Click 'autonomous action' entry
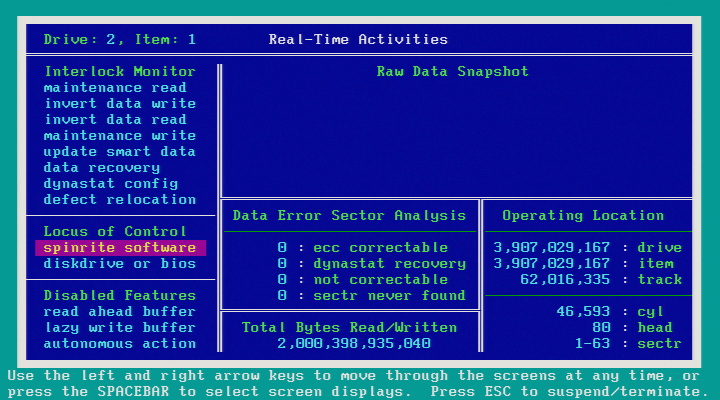Image resolution: width=720 pixels, height=400 pixels. 120,344
